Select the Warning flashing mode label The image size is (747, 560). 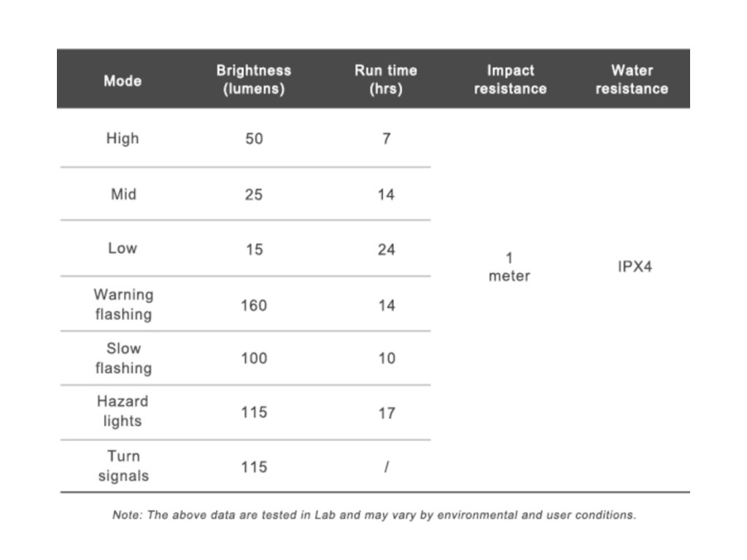pos(123,305)
